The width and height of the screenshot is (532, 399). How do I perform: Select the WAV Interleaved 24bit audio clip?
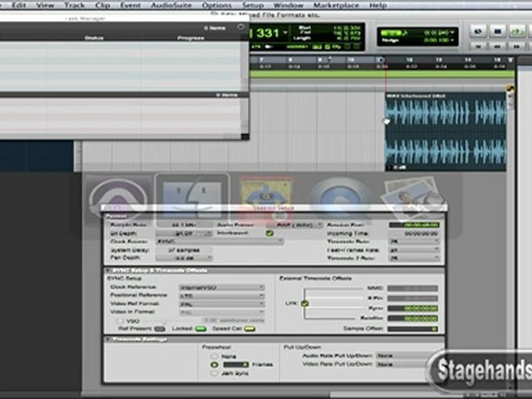[446, 132]
